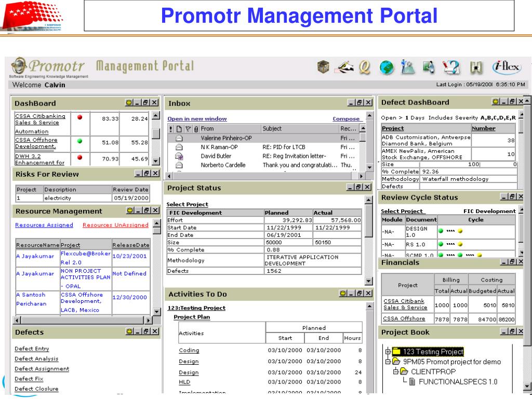Viewport: 532px width, 399px height.
Task: Open the golden Q toolbar icon
Action: click(x=365, y=67)
